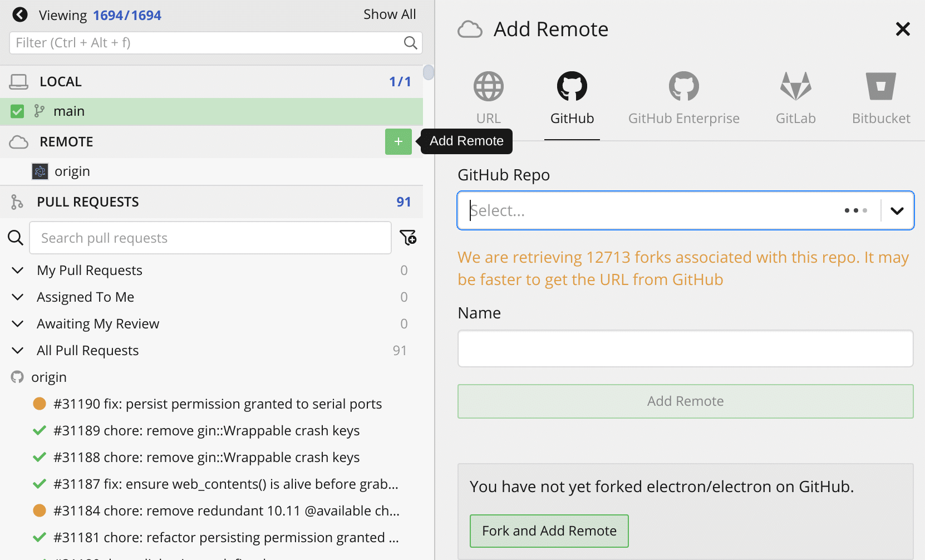This screenshot has height=560, width=925.
Task: Click the Name input field
Action: (686, 348)
